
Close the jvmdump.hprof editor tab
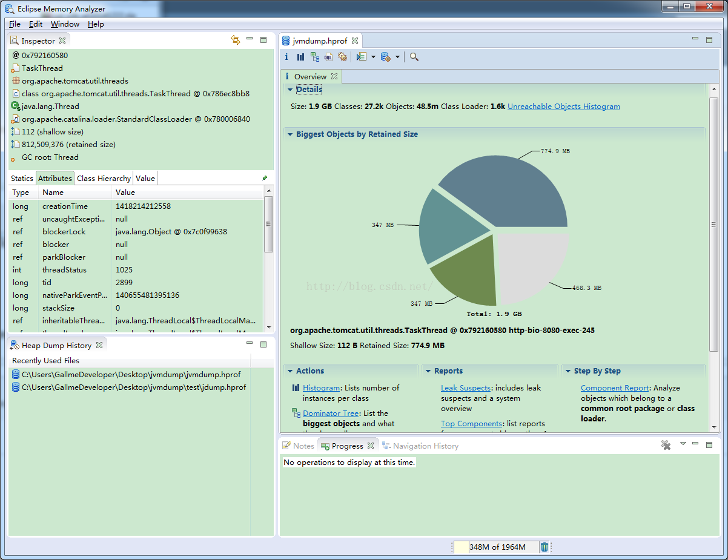[x=355, y=41]
